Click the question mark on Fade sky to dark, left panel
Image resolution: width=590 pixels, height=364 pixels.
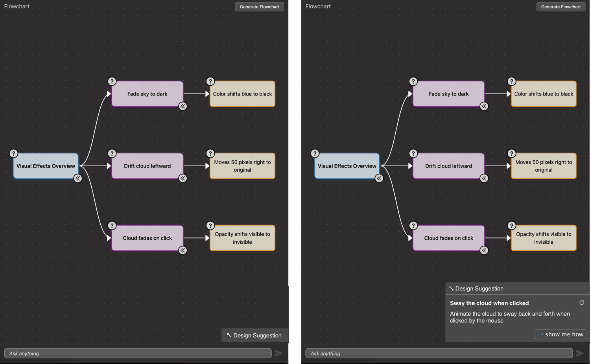[112, 81]
